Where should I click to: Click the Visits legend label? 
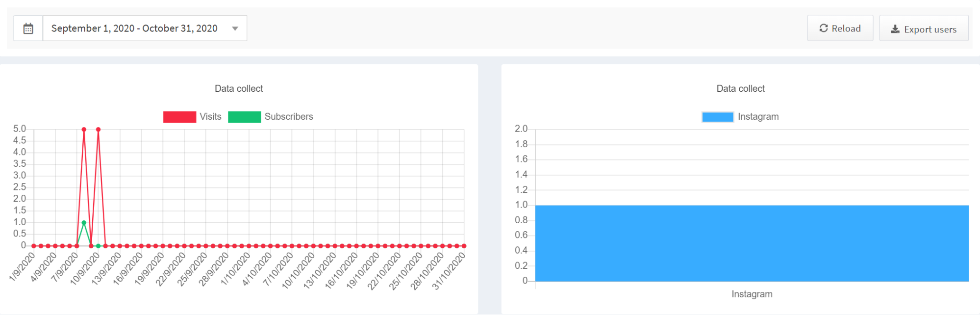(210, 117)
